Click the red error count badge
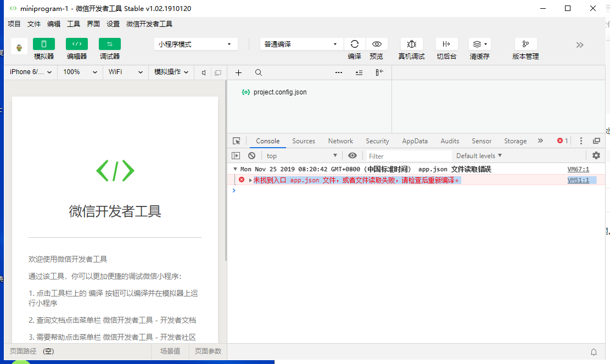This screenshot has width=610, height=364. pyautogui.click(x=563, y=141)
